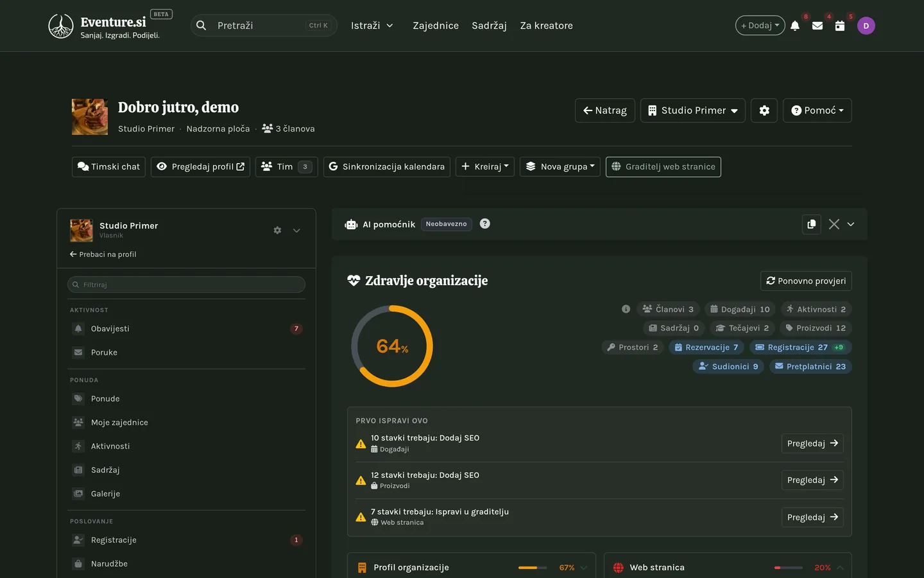Viewport: 924px width, 578px height.
Task: Collapse the Web stranica section chevron
Action: tap(840, 568)
